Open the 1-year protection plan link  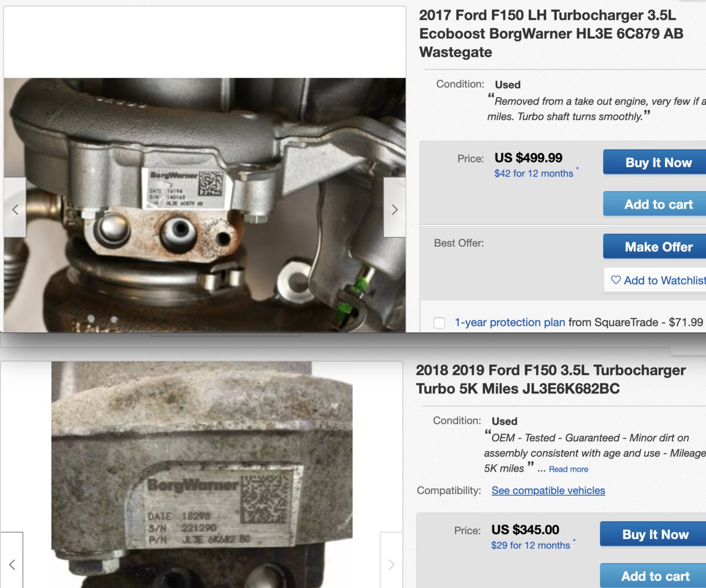pos(509,322)
